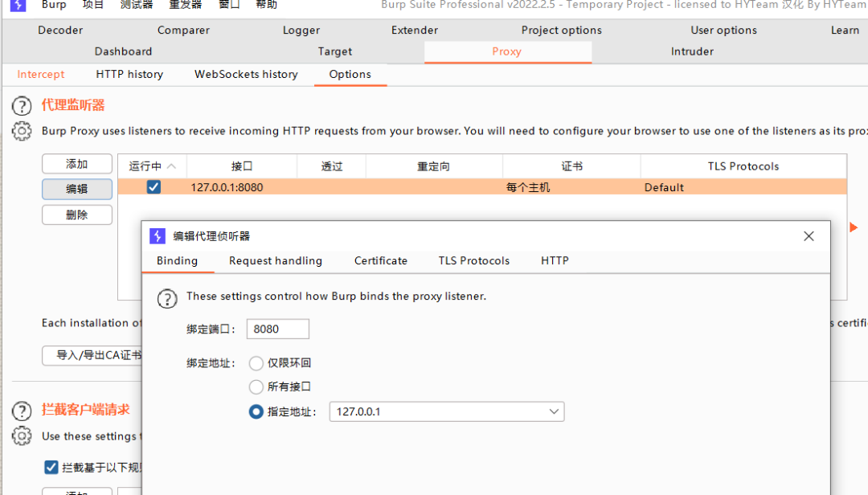The image size is (868, 495).
Task: Open the HTTP tab in the dialog
Action: point(555,261)
